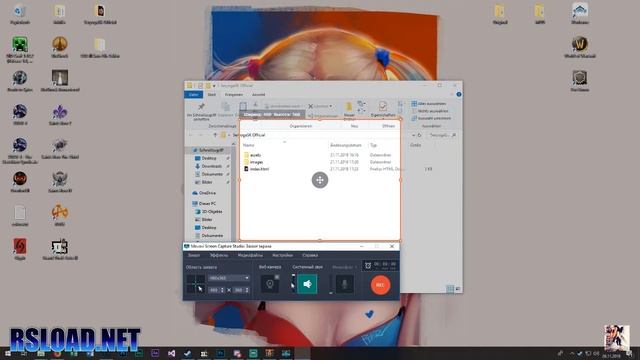Open Visual Studio from the taskbar
640x360 pixels.
[171, 353]
